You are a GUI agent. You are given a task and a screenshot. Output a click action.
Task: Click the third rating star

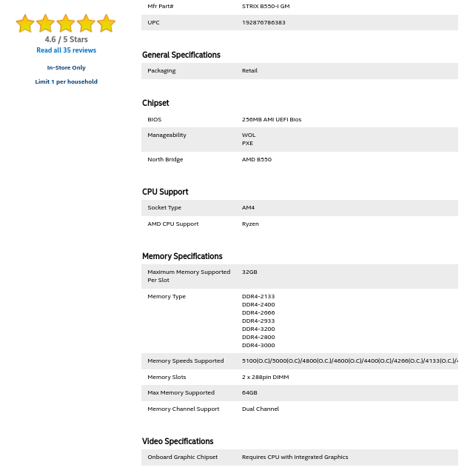click(66, 24)
